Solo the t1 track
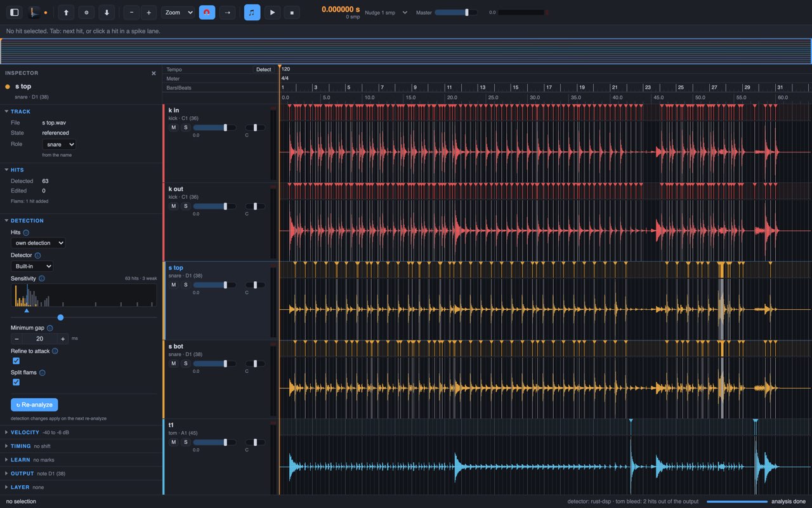The image size is (812, 508). click(x=186, y=442)
